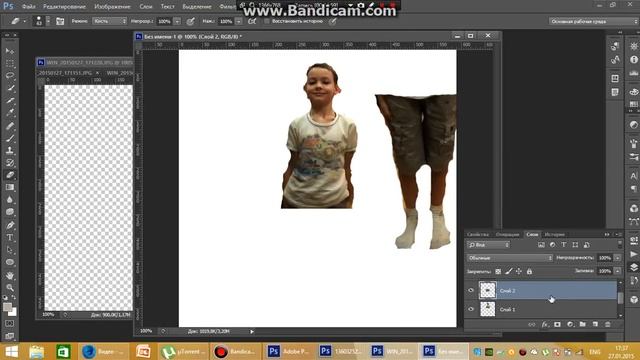Select the Move tool
This screenshot has height=360, width=640.
(10, 51)
